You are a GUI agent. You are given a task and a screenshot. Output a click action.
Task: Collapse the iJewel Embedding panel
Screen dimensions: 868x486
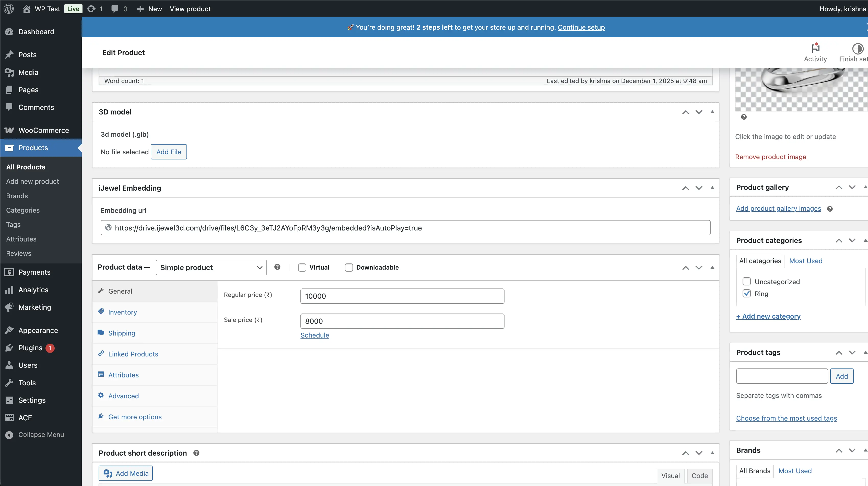(x=712, y=188)
